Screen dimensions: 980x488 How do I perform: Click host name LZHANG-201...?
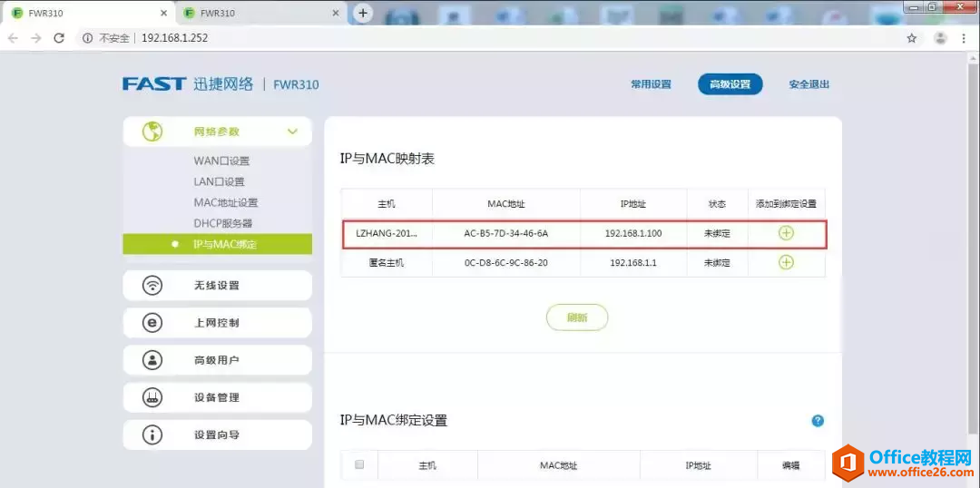[386, 233]
